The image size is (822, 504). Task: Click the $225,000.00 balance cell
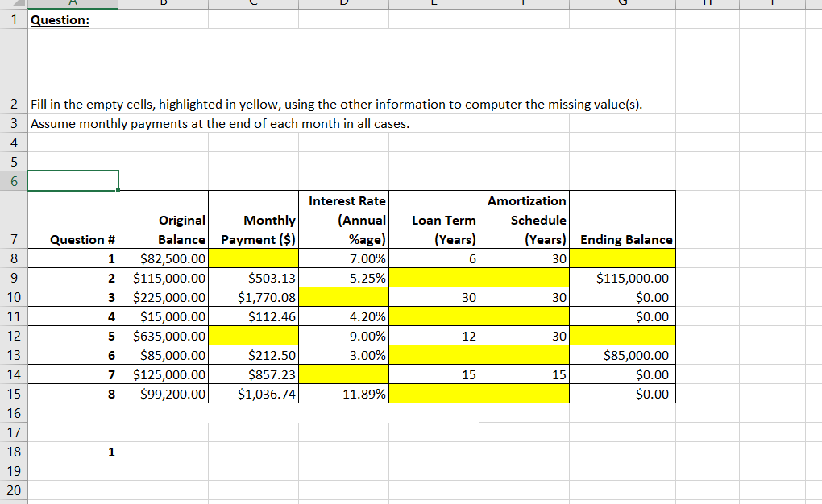(x=163, y=298)
